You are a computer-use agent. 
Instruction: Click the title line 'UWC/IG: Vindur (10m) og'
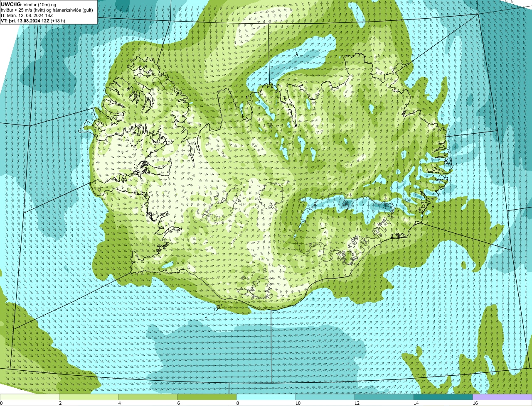[x=28, y=4]
